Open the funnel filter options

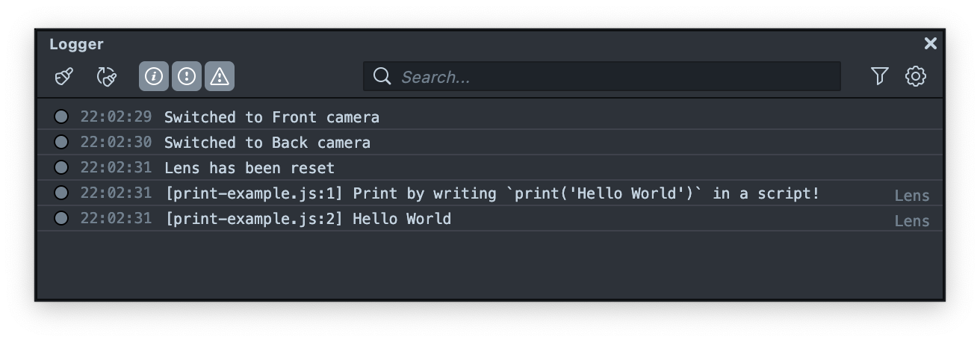[879, 76]
